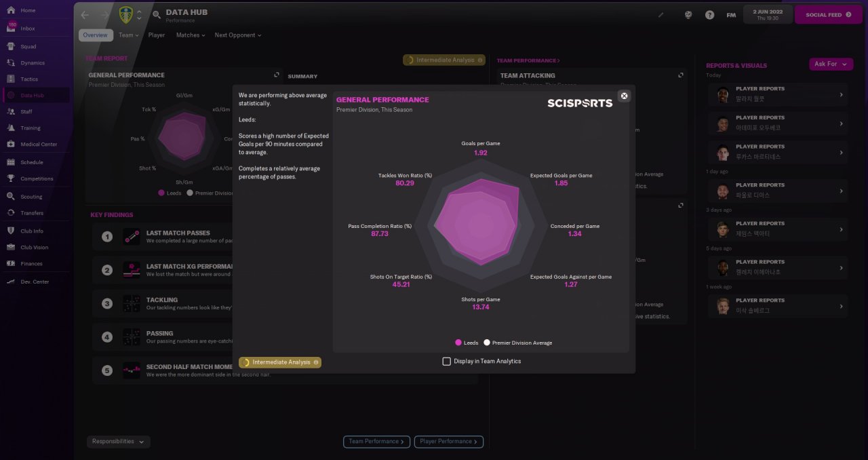The height and width of the screenshot is (460, 868).
Task: Open the Home sidebar icon
Action: [x=11, y=11]
